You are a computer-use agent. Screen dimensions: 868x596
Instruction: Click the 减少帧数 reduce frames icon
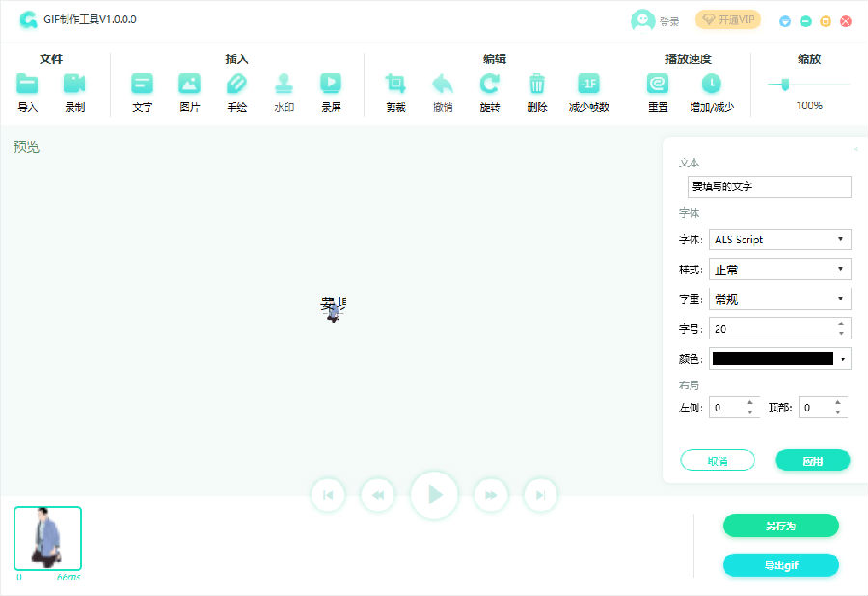(x=588, y=84)
